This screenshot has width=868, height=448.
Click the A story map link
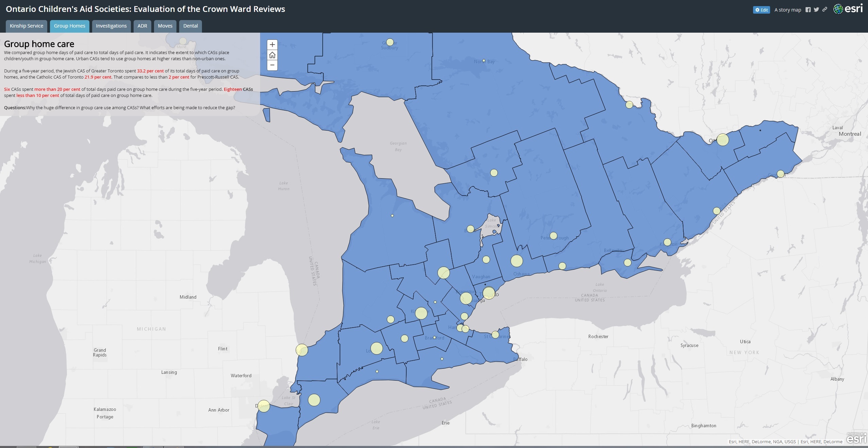click(x=787, y=10)
